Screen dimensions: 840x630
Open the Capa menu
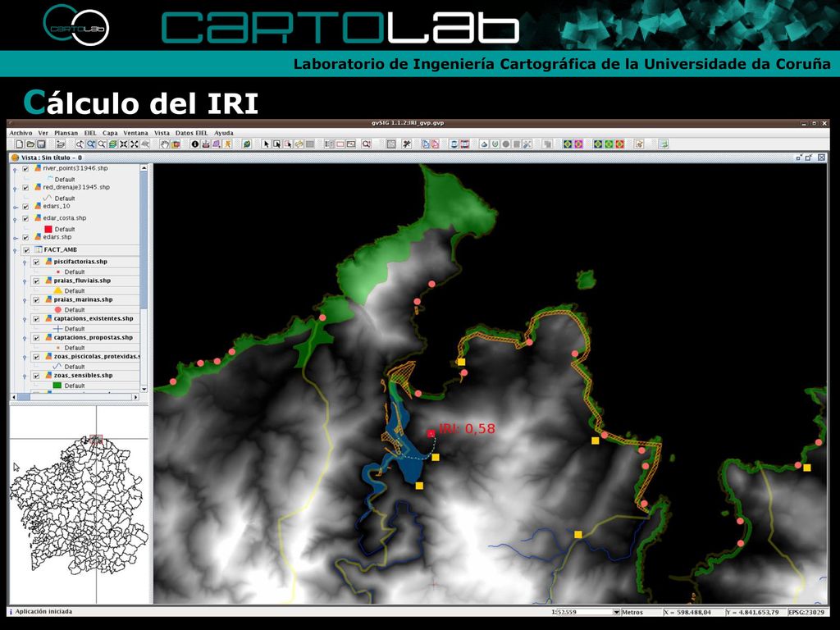tap(110, 133)
